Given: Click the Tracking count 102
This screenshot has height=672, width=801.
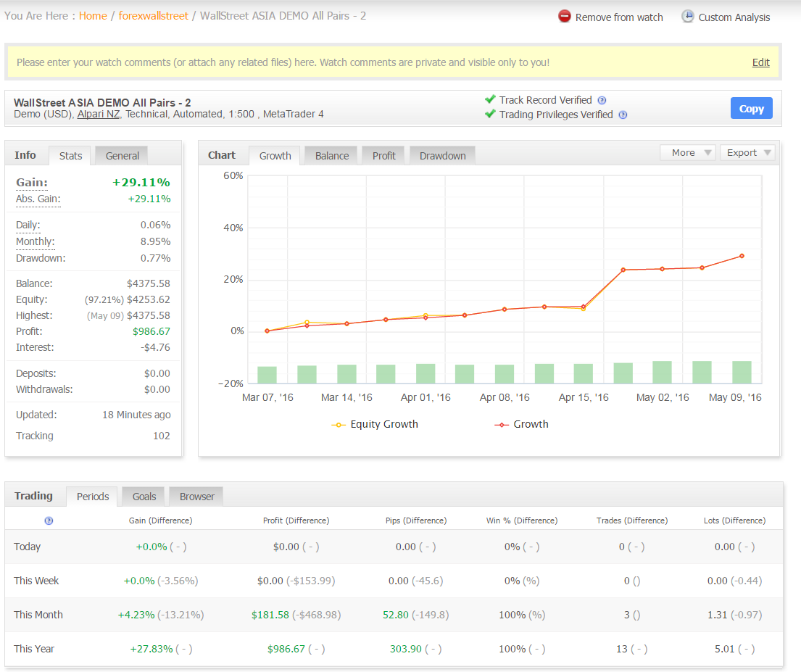Looking at the screenshot, I should (162, 436).
